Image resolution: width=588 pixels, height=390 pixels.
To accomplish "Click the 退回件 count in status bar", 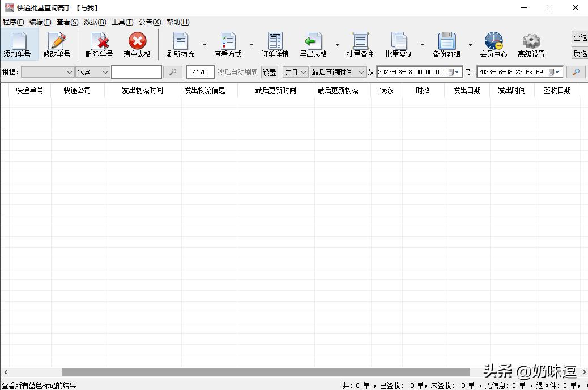I will pyautogui.click(x=556, y=385).
